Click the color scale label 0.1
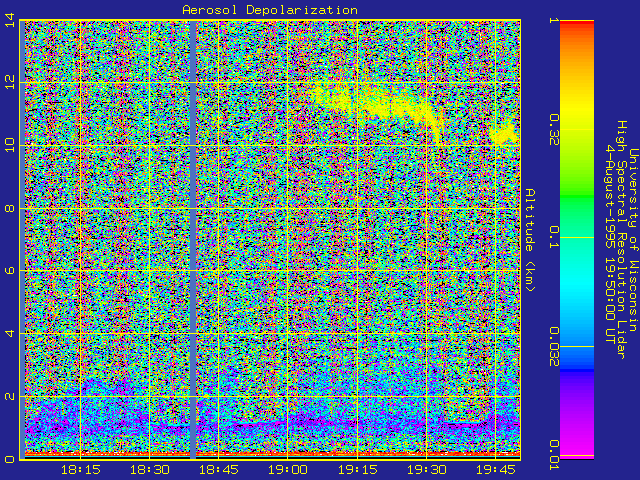Image resolution: width=640 pixels, height=480 pixels. 554,237
